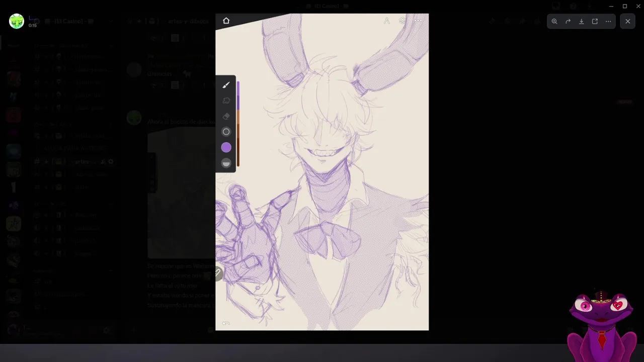This screenshot has width=644, height=362.
Task: Click the recent colors strip beside the toolbar
Action: pyautogui.click(x=238, y=124)
